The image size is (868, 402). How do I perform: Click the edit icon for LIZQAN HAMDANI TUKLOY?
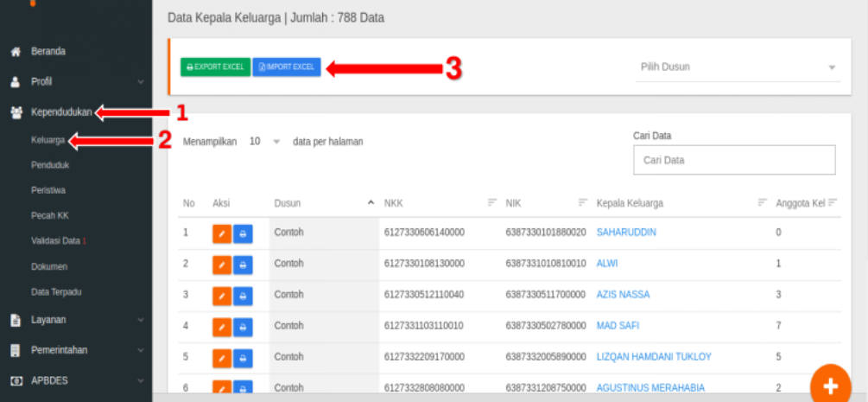pos(221,358)
